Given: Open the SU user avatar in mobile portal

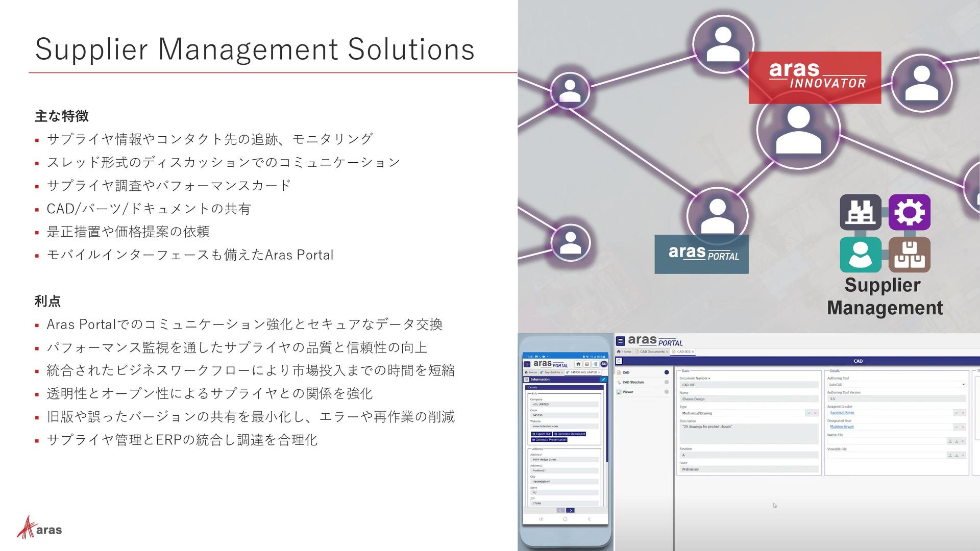Looking at the screenshot, I should click(x=604, y=364).
